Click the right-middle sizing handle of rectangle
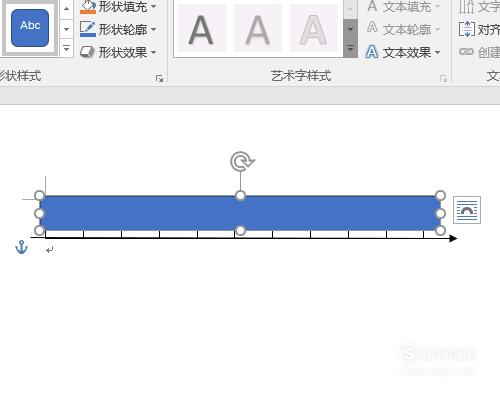This screenshot has height=400, width=500. [x=440, y=213]
